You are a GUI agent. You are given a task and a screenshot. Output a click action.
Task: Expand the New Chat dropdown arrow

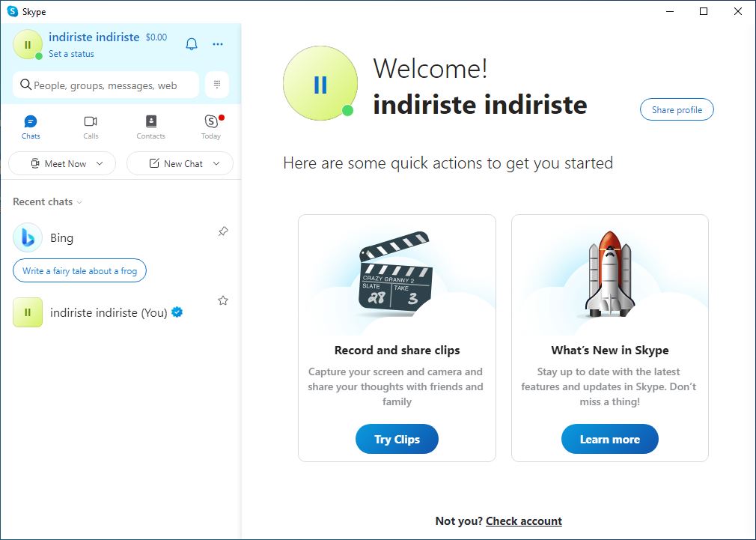click(216, 163)
